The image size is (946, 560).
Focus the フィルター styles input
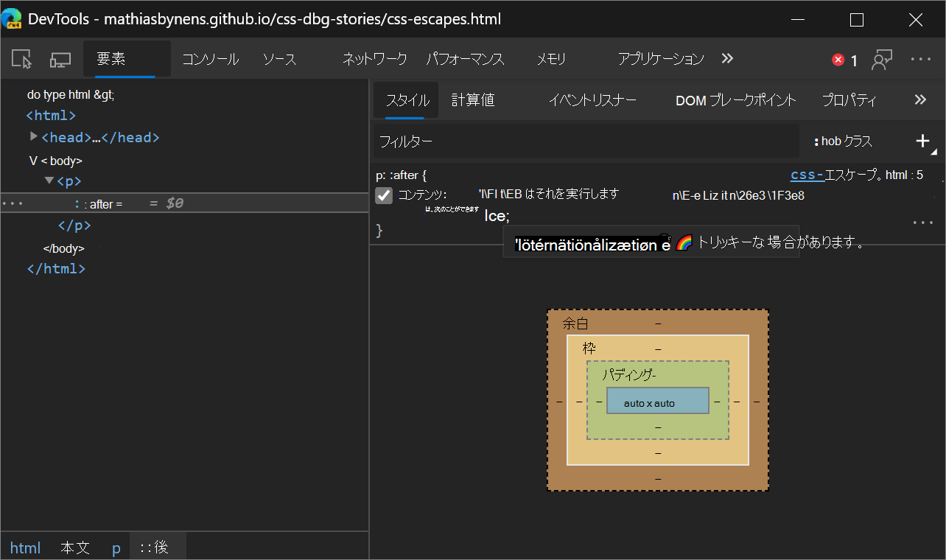click(586, 141)
